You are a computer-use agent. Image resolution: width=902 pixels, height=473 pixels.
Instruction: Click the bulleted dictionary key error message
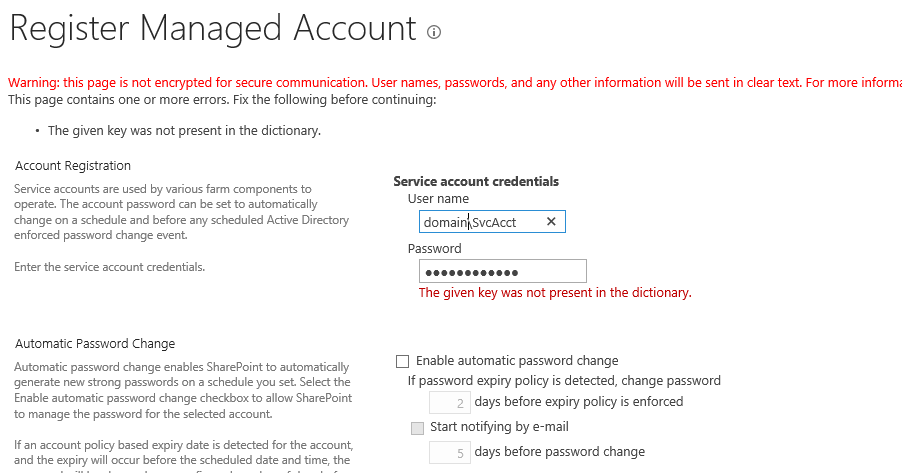[x=184, y=130]
